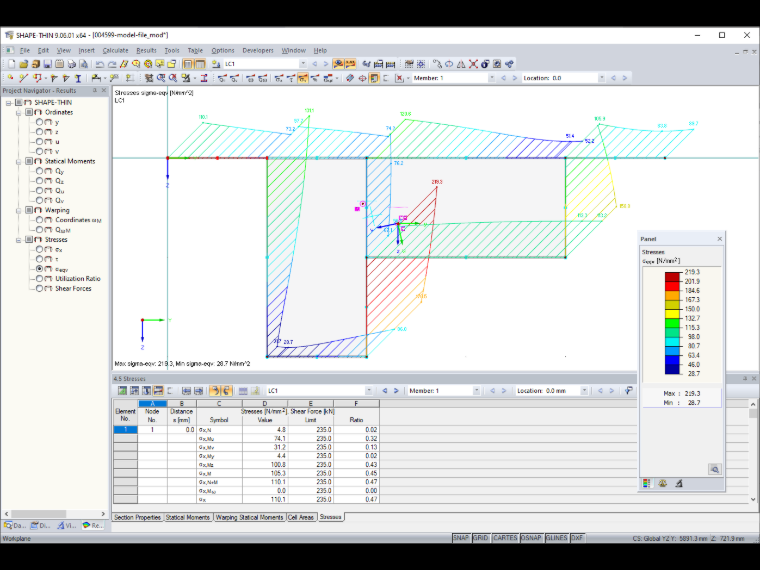Image resolution: width=760 pixels, height=570 pixels.
Task: Select the Statical Moments Qz radio
Action: click(x=39, y=181)
